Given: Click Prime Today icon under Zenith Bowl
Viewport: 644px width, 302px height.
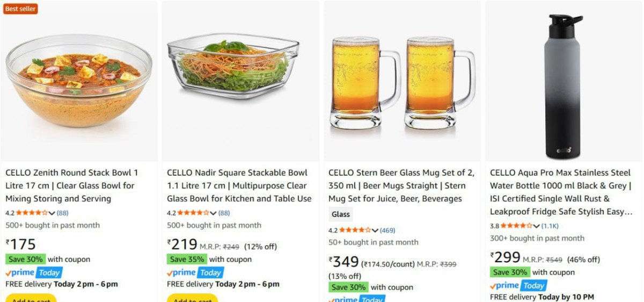Looking at the screenshot, I should coord(34,272).
